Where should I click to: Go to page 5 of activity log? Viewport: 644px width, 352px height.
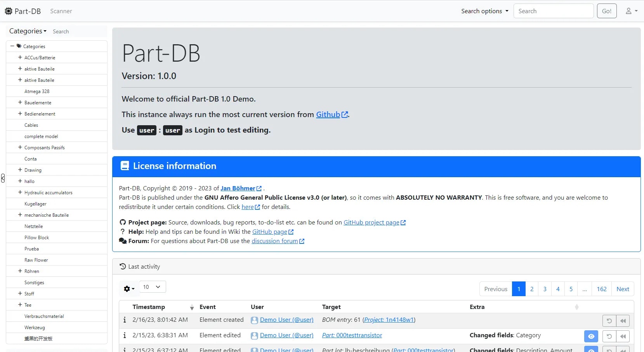pyautogui.click(x=571, y=289)
